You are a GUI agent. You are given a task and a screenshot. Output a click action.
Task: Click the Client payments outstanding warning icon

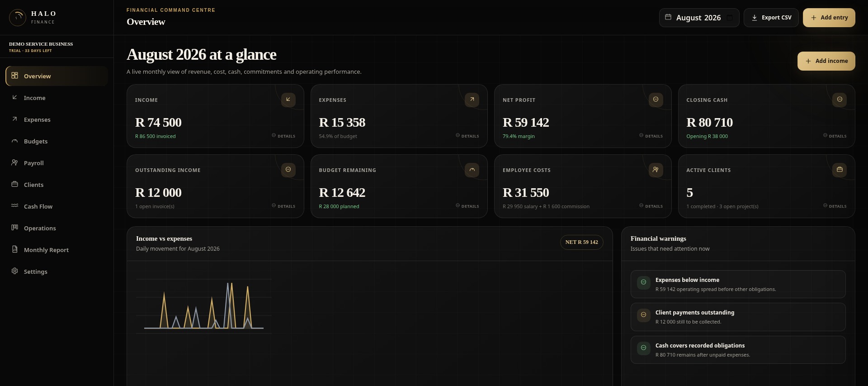click(x=644, y=315)
